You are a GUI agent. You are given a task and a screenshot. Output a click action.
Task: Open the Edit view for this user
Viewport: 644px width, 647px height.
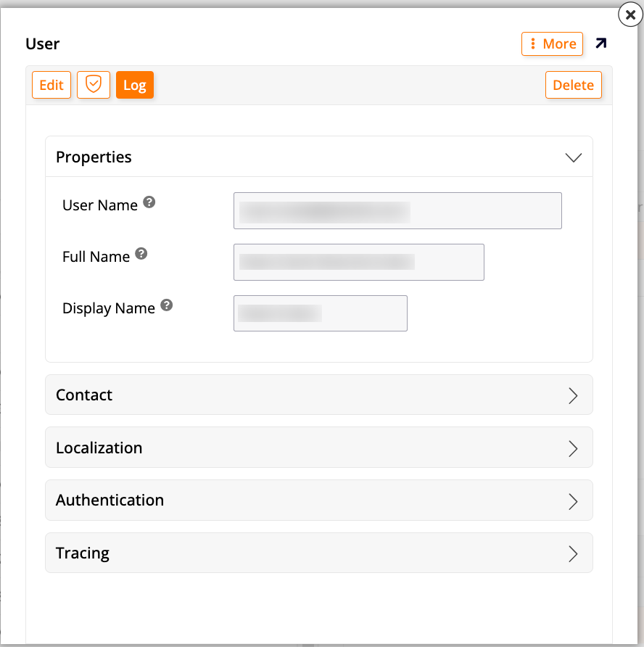51,85
